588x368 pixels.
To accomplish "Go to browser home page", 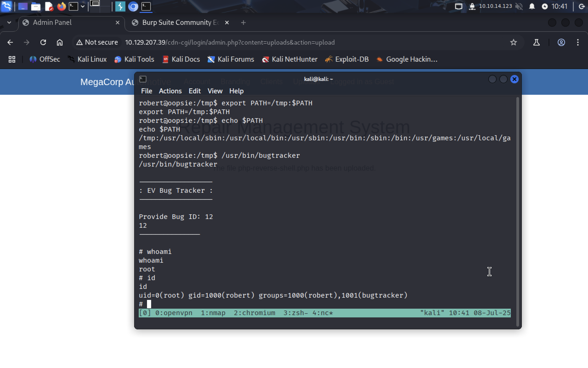I will [59, 42].
